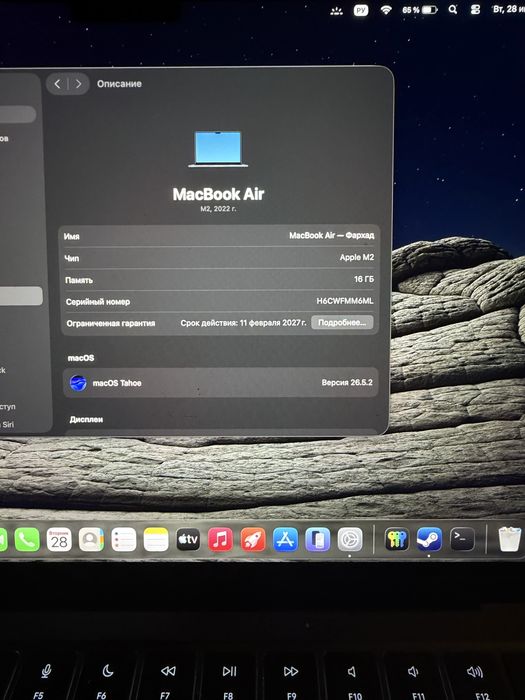Open Control Center from menu bar
The height and width of the screenshot is (700, 525).
click(475, 9)
